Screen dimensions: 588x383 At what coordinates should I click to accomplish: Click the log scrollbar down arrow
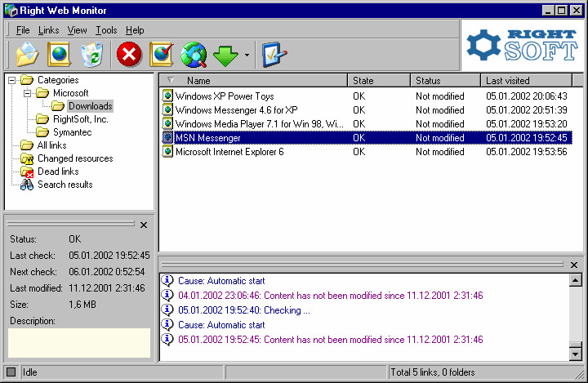pos(576,354)
